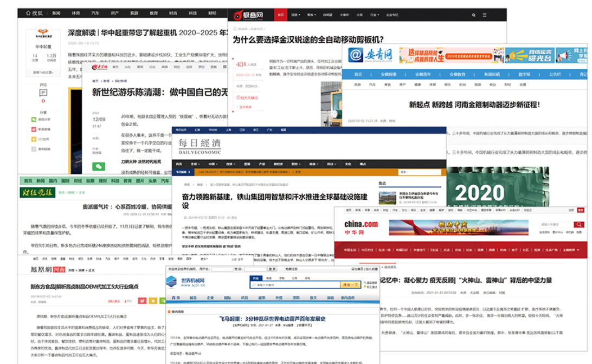The width and height of the screenshot is (592, 364).
Task: Click yellow star favorite icon on 凤凰网 article
Action: [x=153, y=301]
